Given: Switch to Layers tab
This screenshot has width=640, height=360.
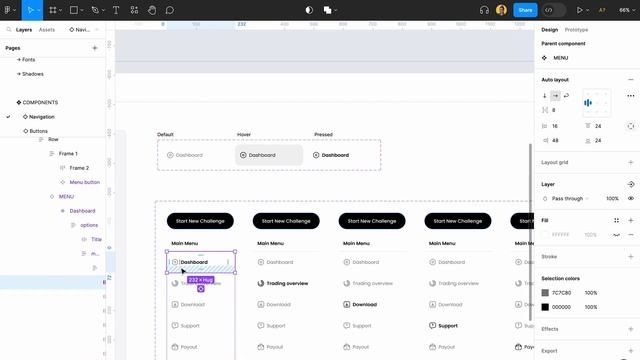Looking at the screenshot, I should 24,29.
